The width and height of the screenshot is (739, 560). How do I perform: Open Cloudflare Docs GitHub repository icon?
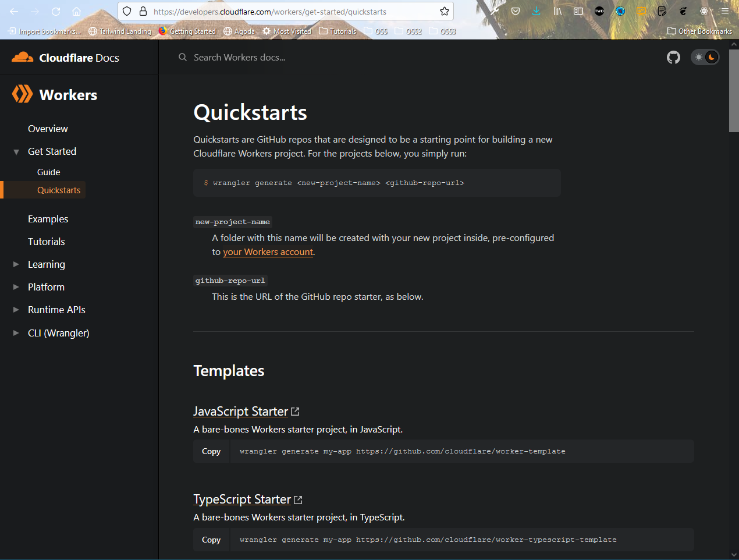coord(673,57)
